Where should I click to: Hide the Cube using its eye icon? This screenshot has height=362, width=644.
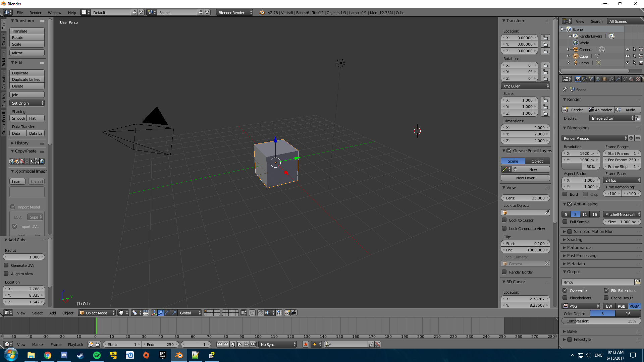tap(627, 56)
